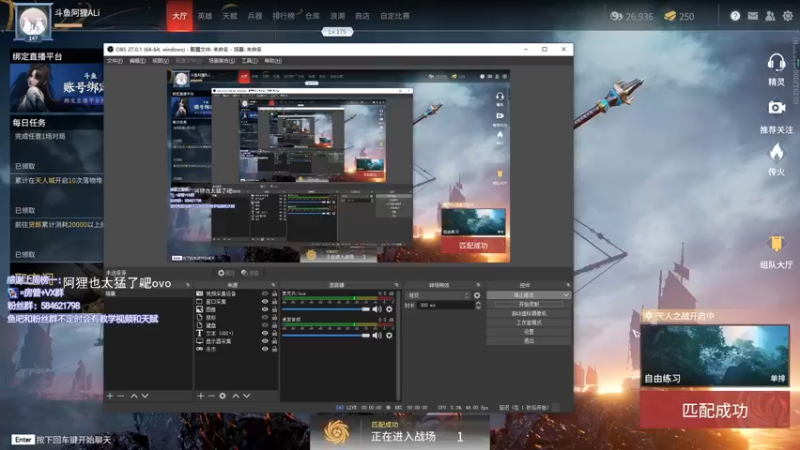
Task: Click the 开始录制 button in OBS controls
Action: coord(529,304)
